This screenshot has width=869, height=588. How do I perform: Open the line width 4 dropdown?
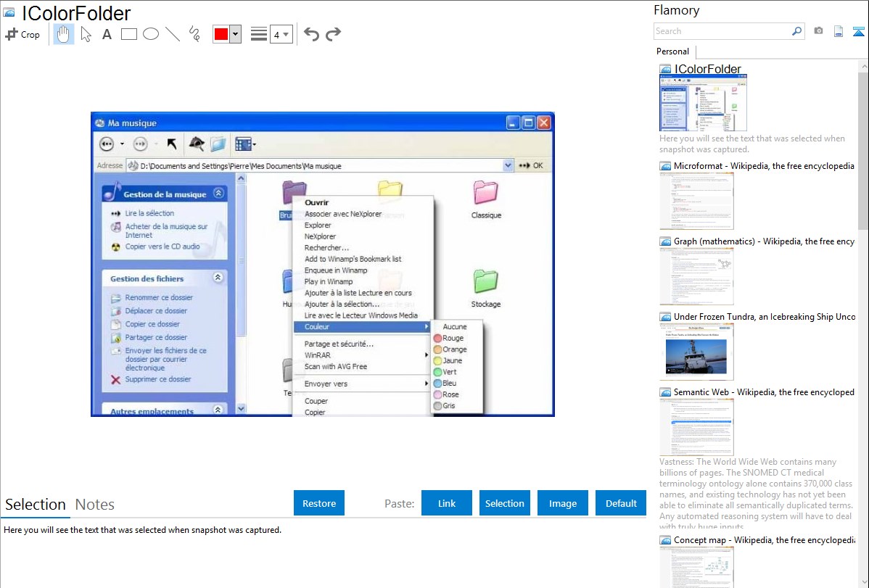[281, 34]
